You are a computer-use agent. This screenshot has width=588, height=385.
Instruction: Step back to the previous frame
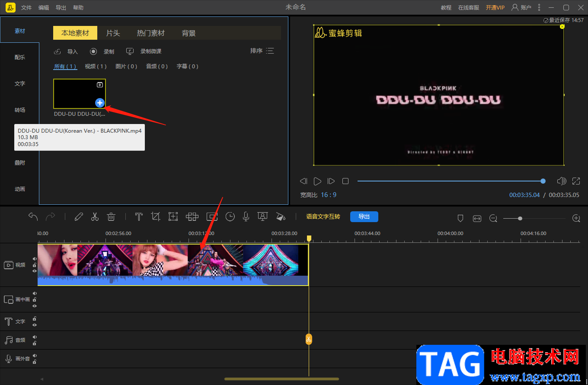pyautogui.click(x=304, y=181)
